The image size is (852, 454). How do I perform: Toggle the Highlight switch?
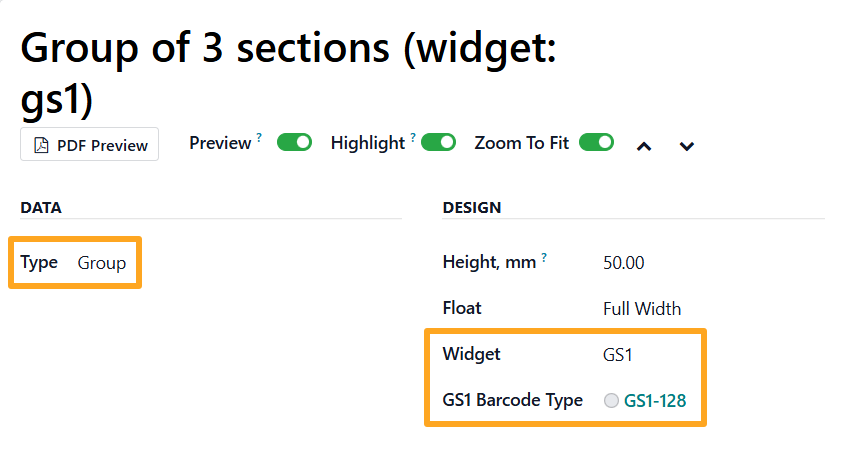(x=438, y=143)
